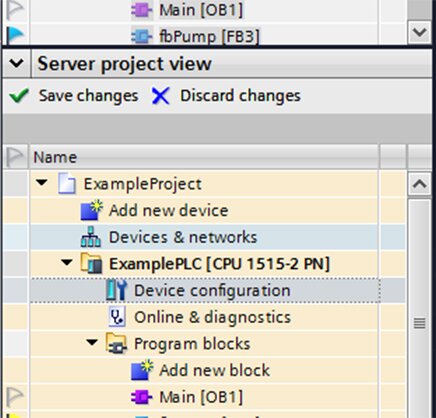Viewport: 436px width, 418px height.
Task: Collapse the ExampleProject tree node
Action: tap(42, 183)
